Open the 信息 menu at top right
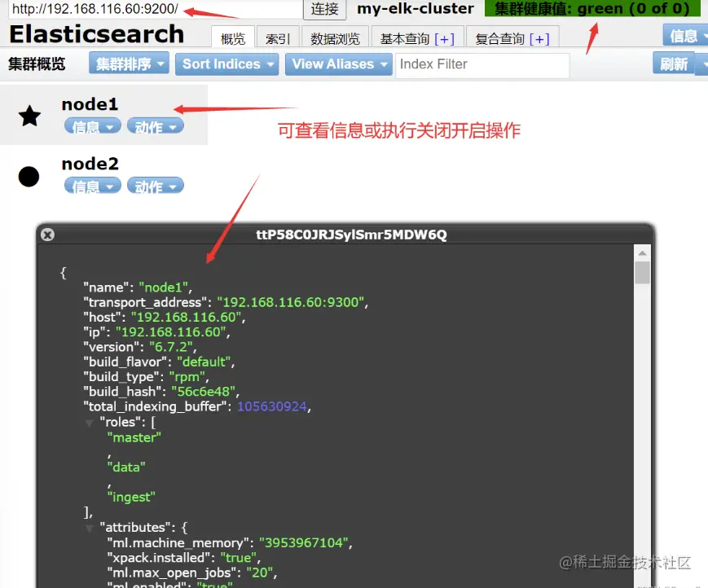This screenshot has width=708, height=588. (684, 35)
